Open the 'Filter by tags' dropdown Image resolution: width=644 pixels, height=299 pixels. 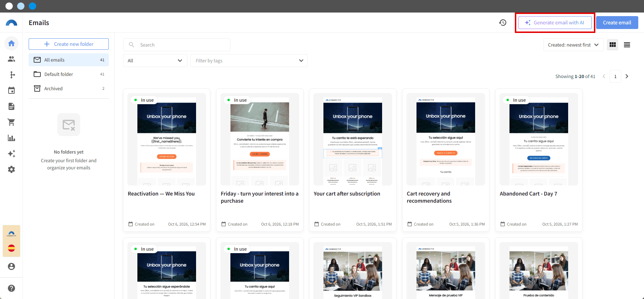[249, 61]
